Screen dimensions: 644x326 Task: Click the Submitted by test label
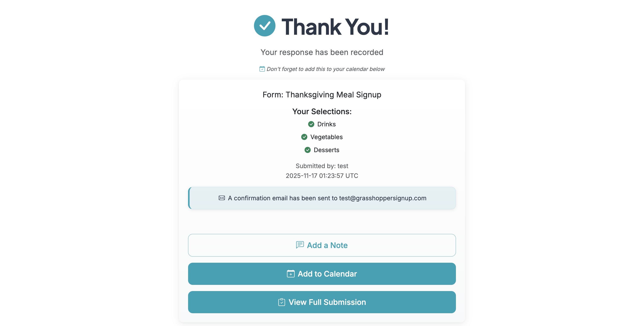[x=322, y=166]
